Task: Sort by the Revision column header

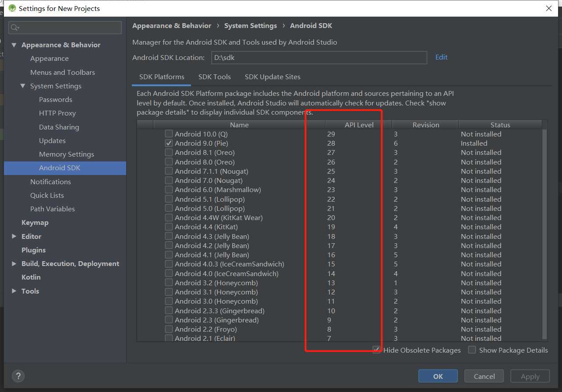Action: click(426, 125)
